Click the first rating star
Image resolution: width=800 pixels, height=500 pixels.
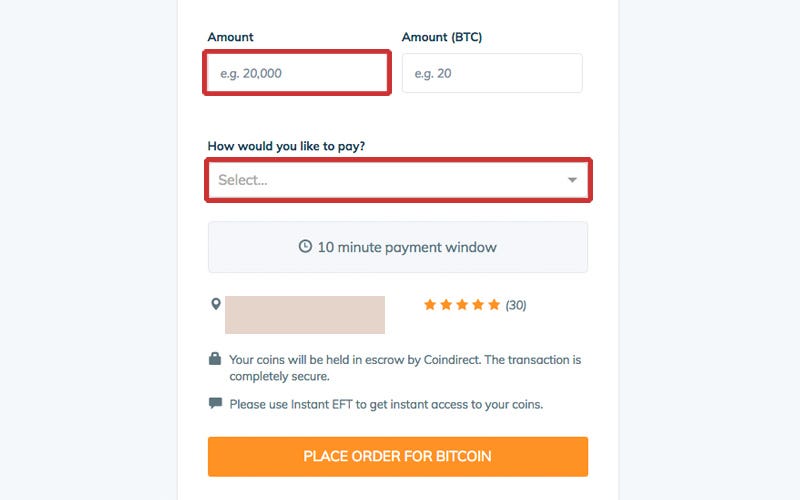coord(430,305)
